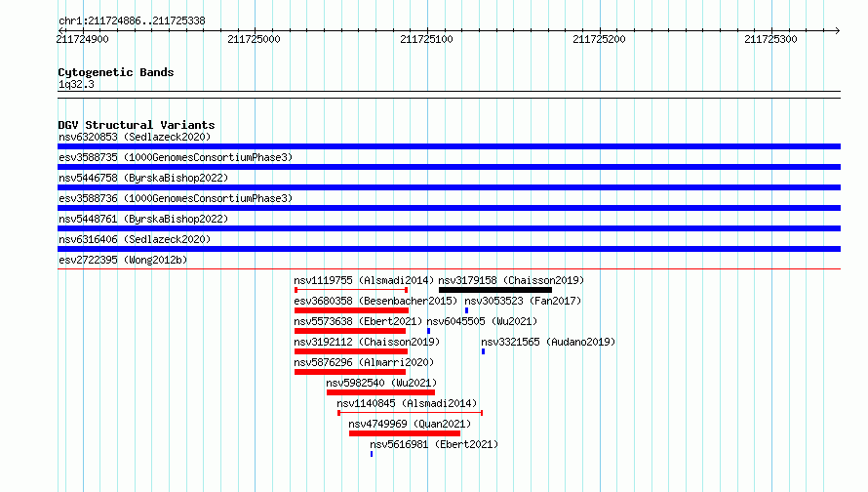Click the ruler's left arrowhead

[60, 30]
